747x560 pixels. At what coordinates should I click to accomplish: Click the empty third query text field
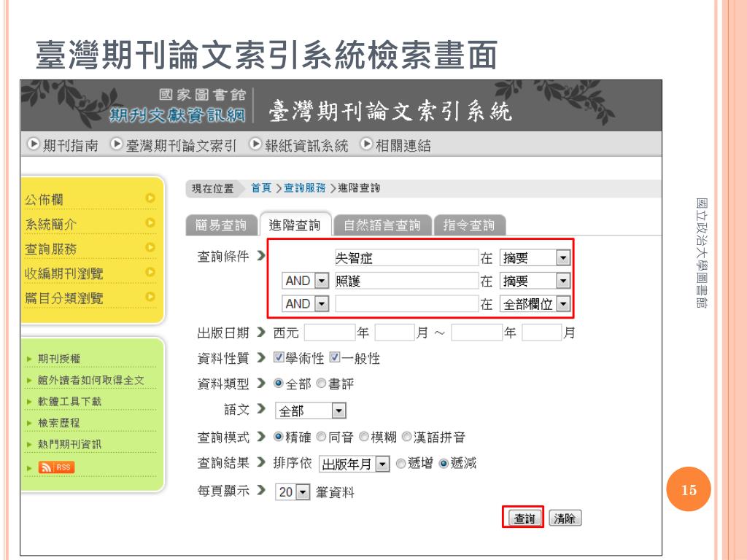point(406,303)
